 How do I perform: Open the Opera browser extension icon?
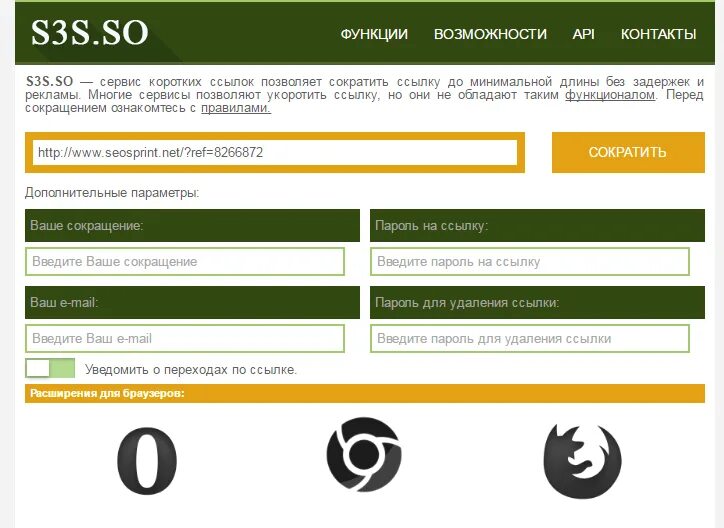click(x=147, y=461)
